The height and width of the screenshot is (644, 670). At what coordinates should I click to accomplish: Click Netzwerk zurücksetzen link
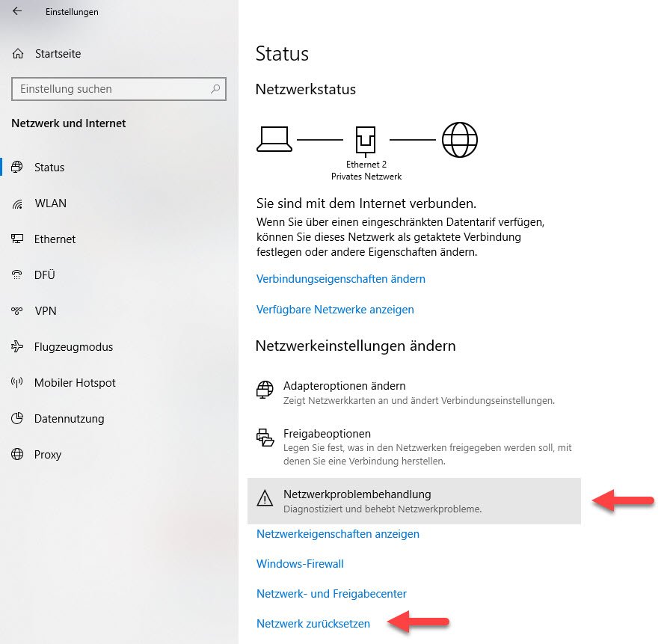(313, 624)
